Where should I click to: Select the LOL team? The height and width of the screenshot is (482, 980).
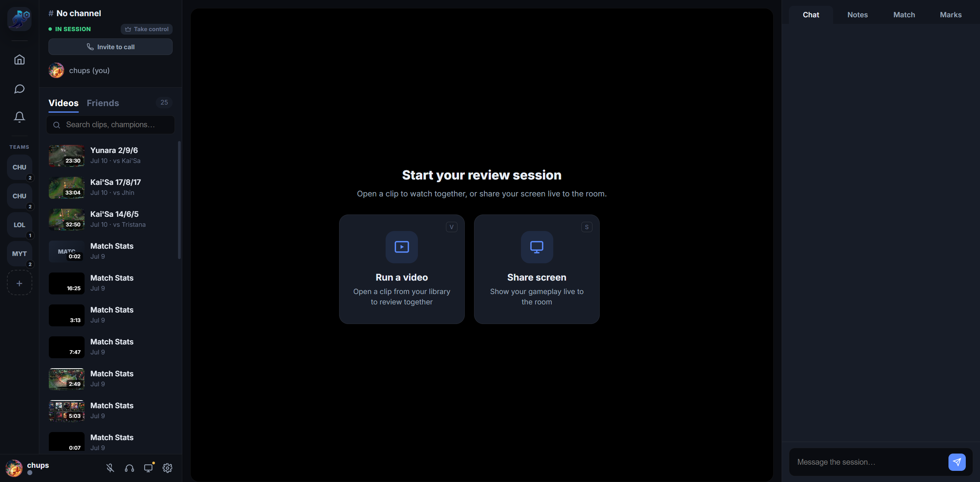[x=19, y=225]
